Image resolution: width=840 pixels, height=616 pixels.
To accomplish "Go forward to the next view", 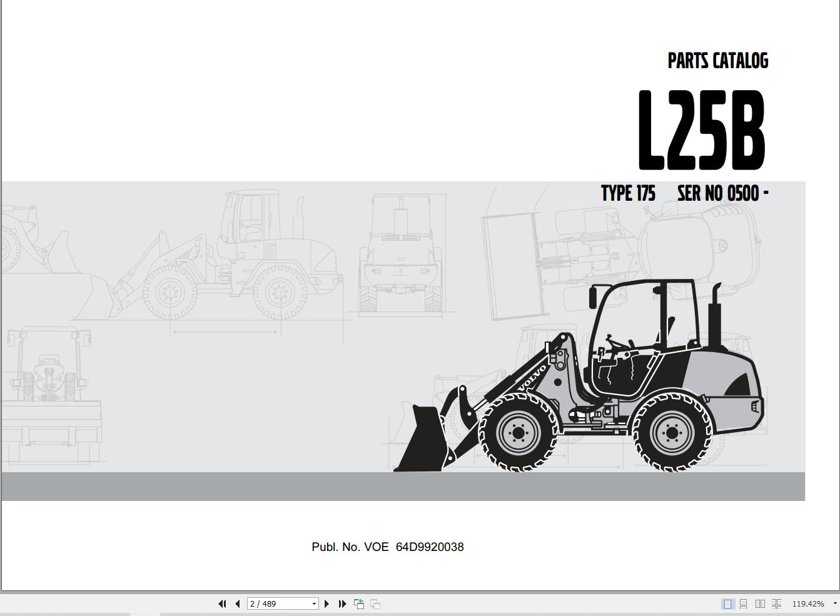I will [375, 603].
